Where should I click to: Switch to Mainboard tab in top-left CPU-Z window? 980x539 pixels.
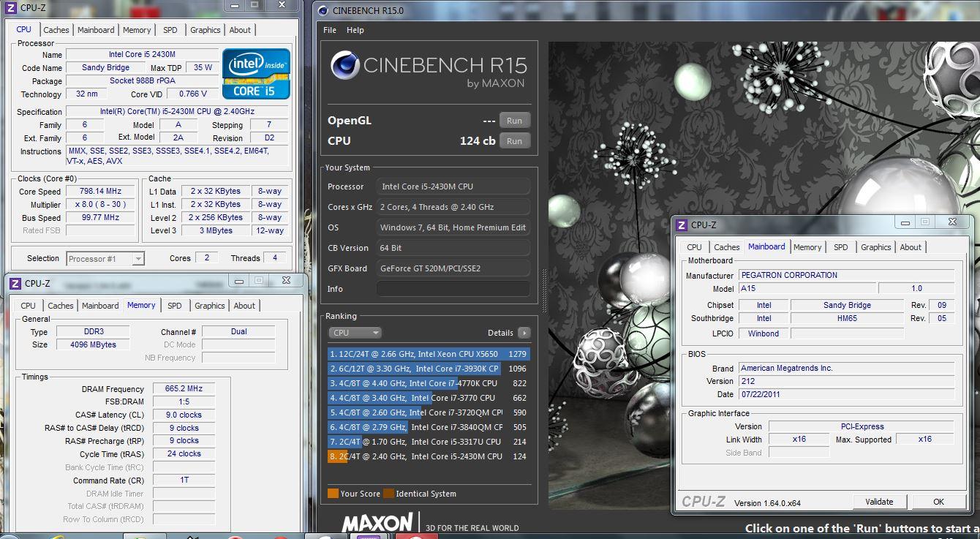pyautogui.click(x=96, y=30)
